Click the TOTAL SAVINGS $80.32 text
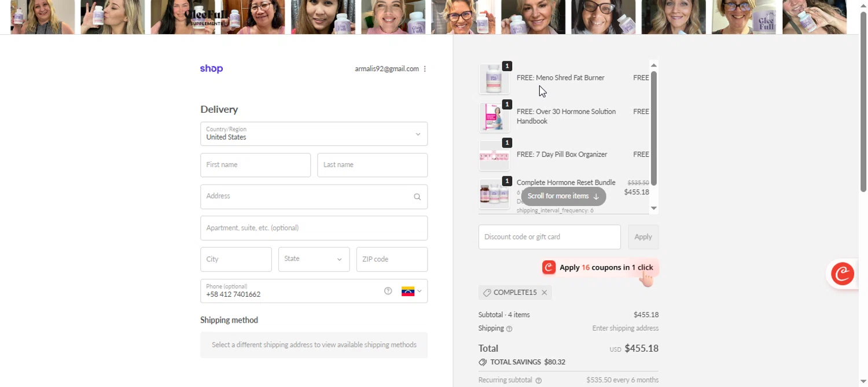This screenshot has height=387, width=868. point(528,362)
